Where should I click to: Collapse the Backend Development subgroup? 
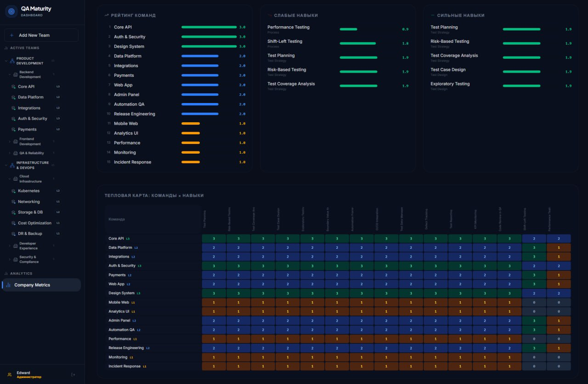point(10,75)
